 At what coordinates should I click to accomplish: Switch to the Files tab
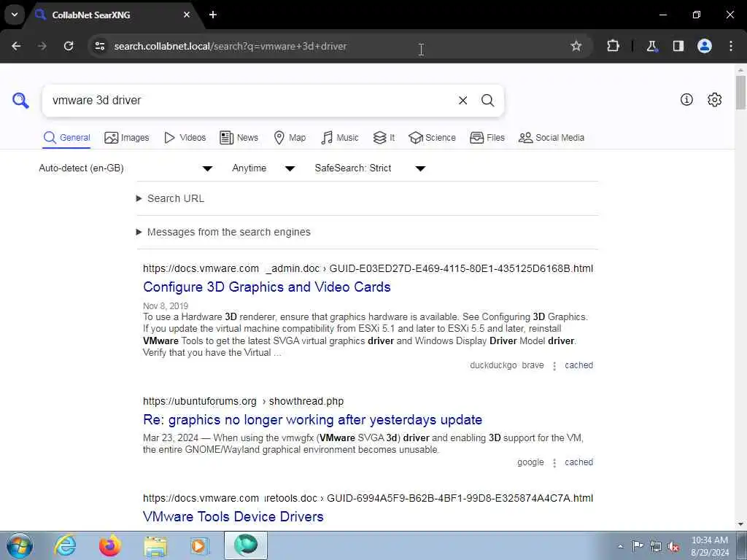pyautogui.click(x=487, y=138)
